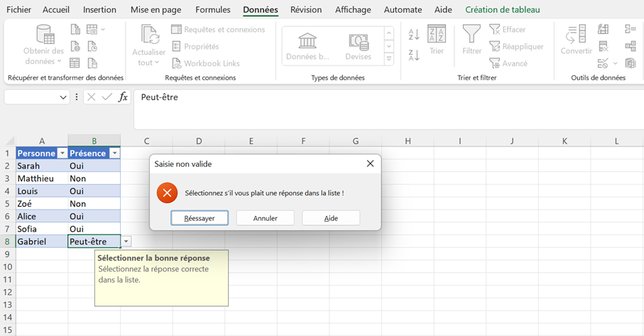Open the Trier sort dialog icon
Viewport: 644px width, 336px height.
(437, 33)
